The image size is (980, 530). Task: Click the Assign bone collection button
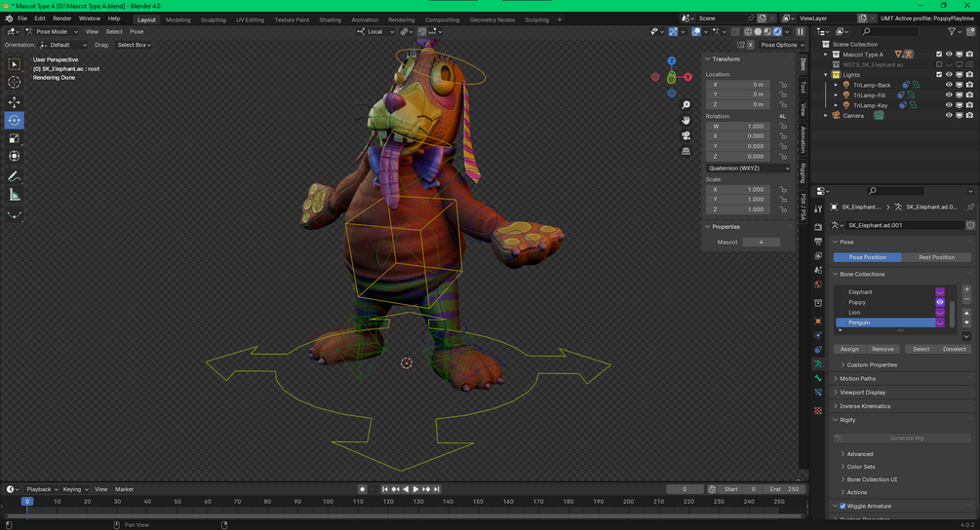[x=849, y=349]
